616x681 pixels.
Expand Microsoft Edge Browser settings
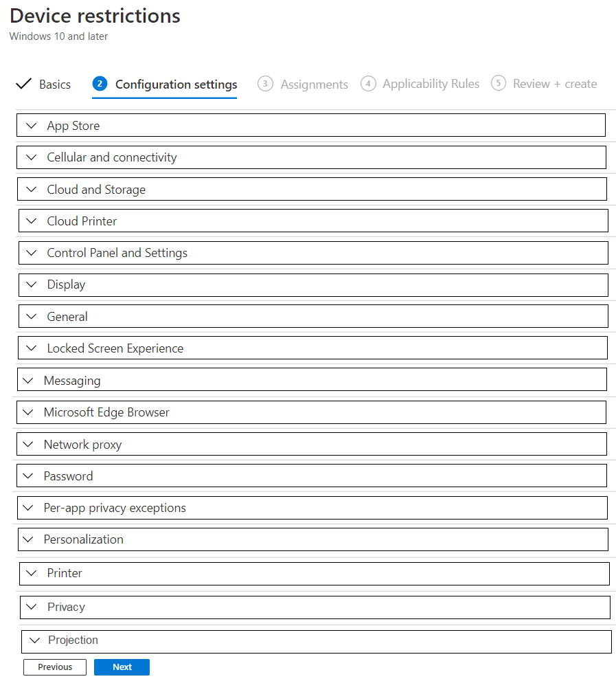coord(106,412)
